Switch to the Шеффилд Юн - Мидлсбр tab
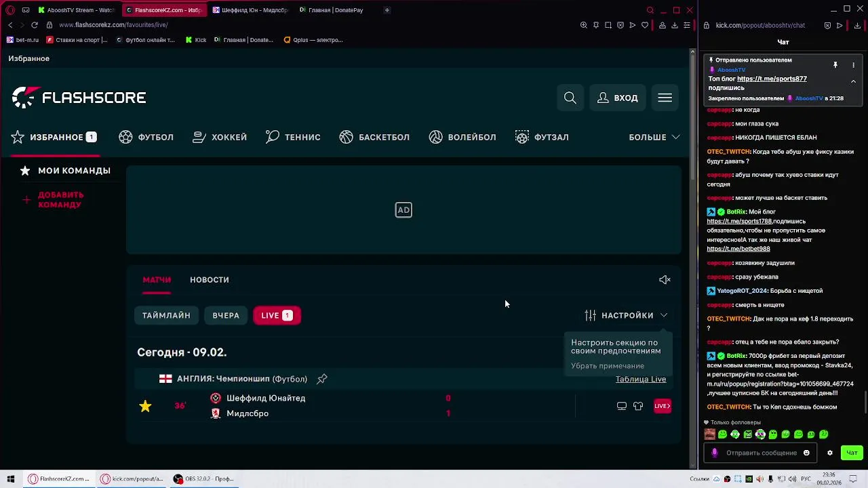 pyautogui.click(x=250, y=10)
